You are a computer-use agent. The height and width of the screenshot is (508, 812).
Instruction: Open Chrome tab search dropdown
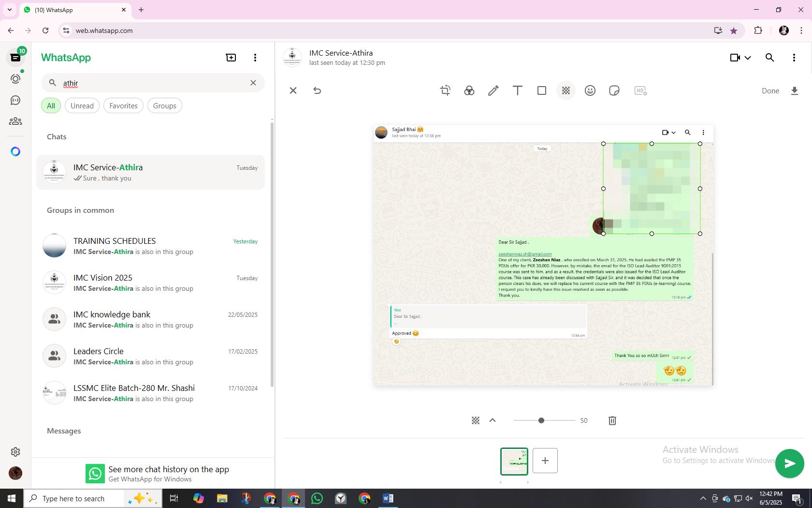click(x=10, y=10)
